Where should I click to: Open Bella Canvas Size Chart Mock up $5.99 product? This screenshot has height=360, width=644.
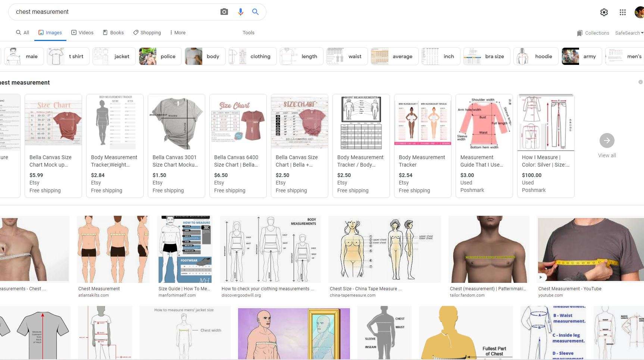pos(53,146)
